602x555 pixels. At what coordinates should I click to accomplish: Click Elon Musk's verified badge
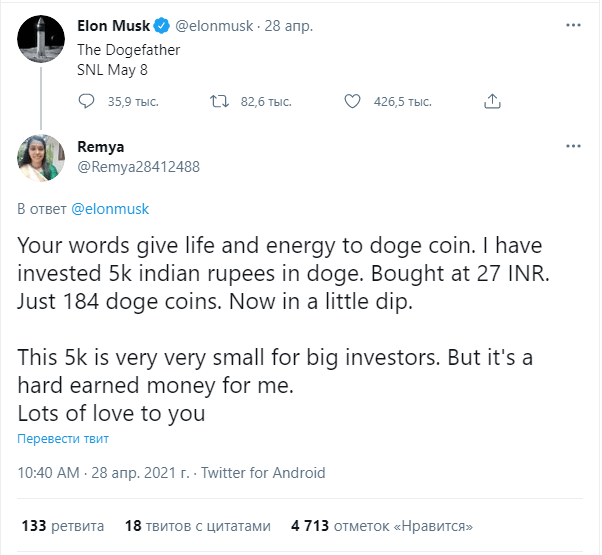[x=162, y=26]
